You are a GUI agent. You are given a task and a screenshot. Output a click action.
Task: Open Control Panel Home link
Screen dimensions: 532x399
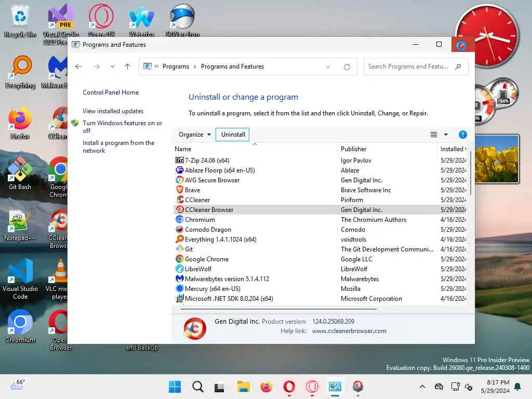tap(111, 92)
